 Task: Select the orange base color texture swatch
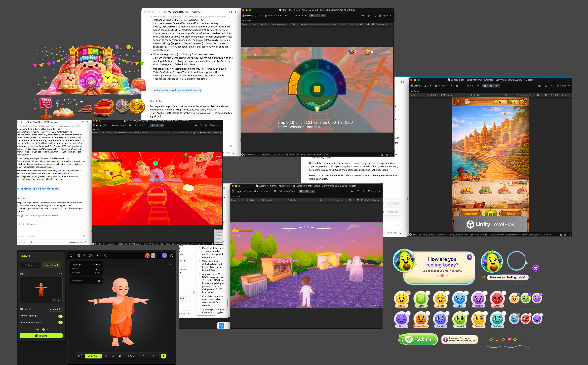click(147, 255)
